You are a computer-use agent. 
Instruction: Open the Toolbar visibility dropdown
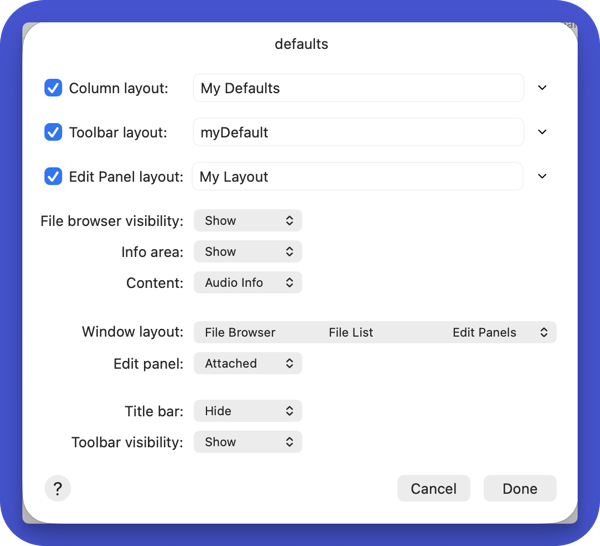click(x=248, y=442)
